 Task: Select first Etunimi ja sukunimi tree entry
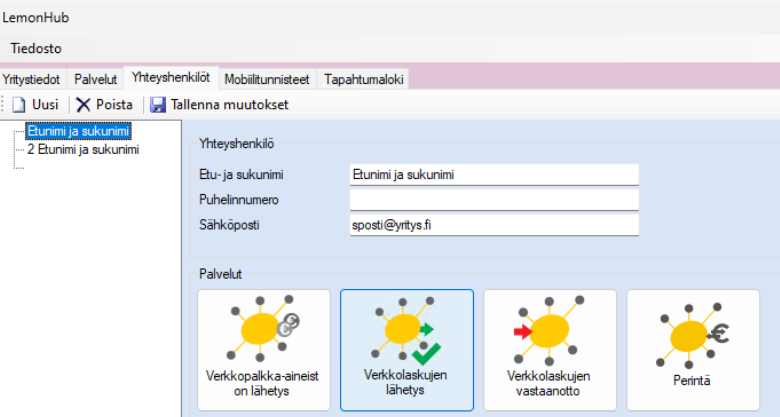[78, 131]
